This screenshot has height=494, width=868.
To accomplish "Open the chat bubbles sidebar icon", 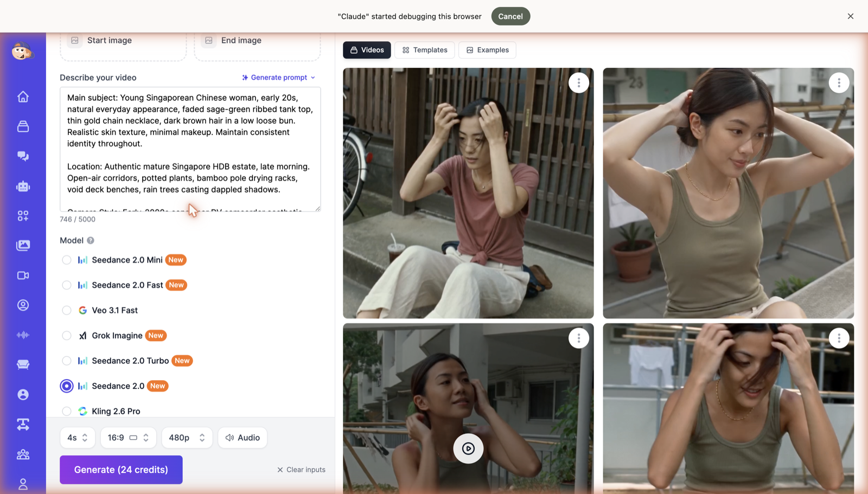I will pyautogui.click(x=23, y=156).
